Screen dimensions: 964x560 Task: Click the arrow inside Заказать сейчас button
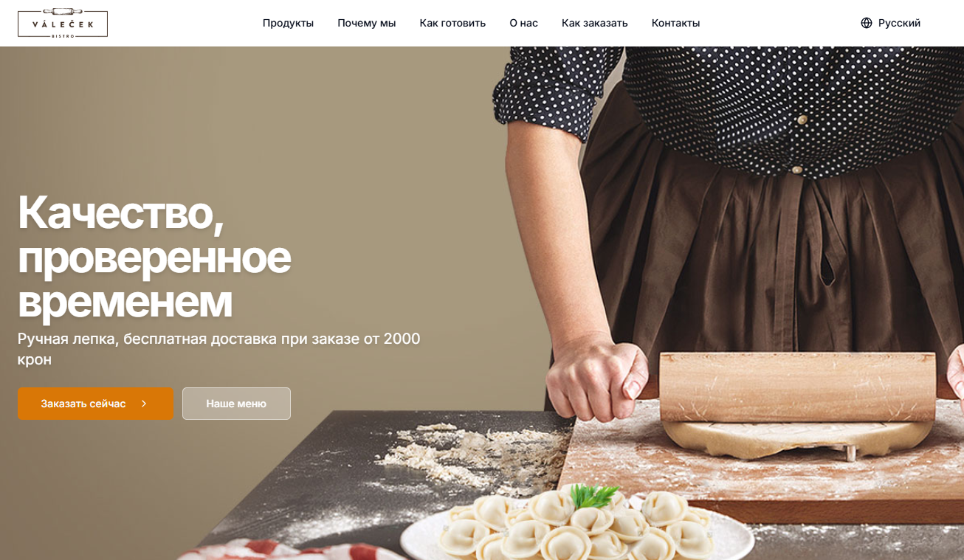[144, 404]
